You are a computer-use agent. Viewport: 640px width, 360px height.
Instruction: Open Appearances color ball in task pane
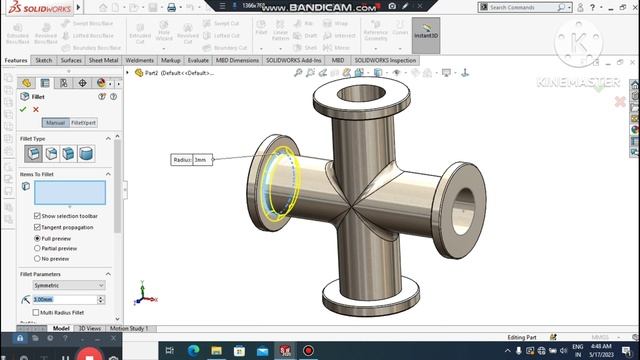click(x=635, y=130)
